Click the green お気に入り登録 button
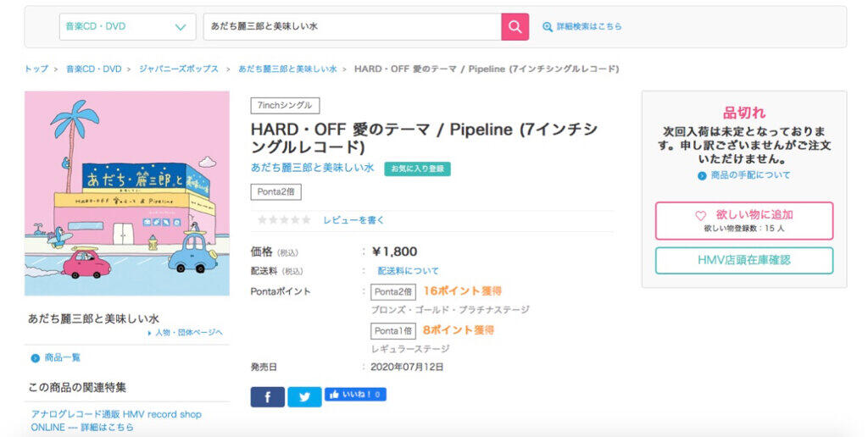 click(x=417, y=169)
